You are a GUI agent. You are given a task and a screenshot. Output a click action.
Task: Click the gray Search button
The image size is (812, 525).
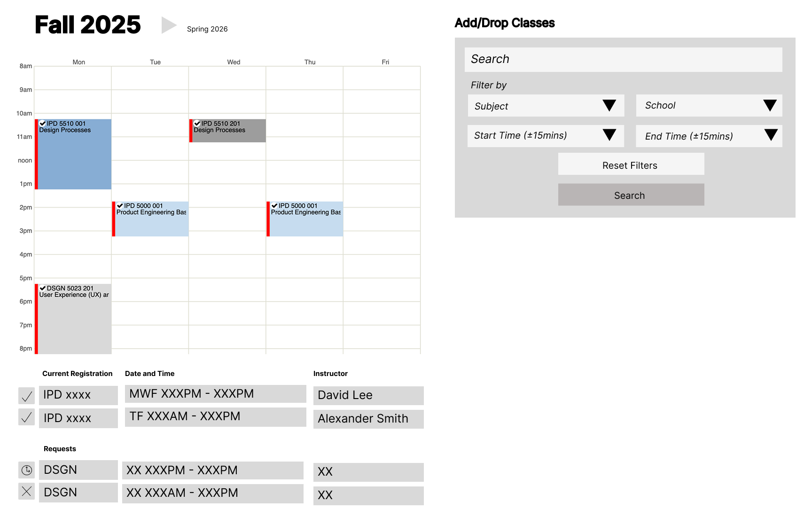pyautogui.click(x=631, y=195)
